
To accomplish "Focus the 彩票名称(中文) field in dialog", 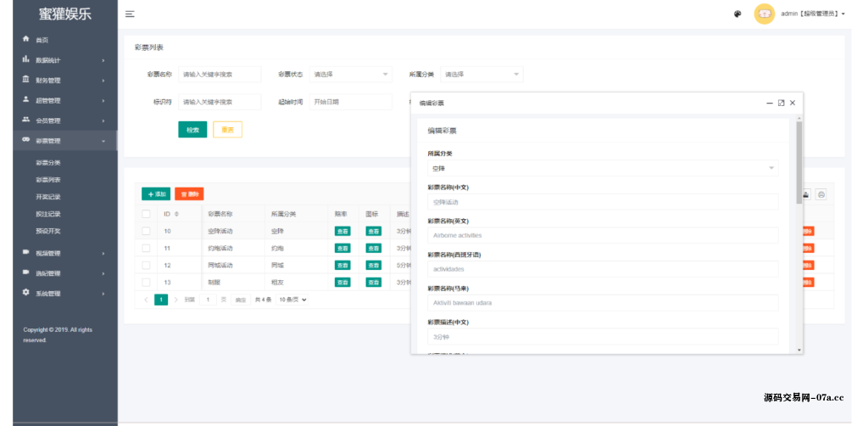I will tap(603, 202).
